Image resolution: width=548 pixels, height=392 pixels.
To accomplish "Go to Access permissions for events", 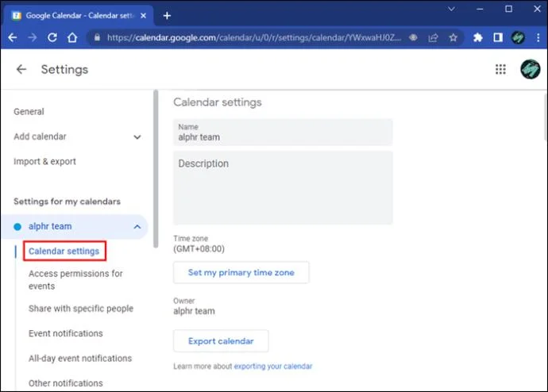I will 75,279.
